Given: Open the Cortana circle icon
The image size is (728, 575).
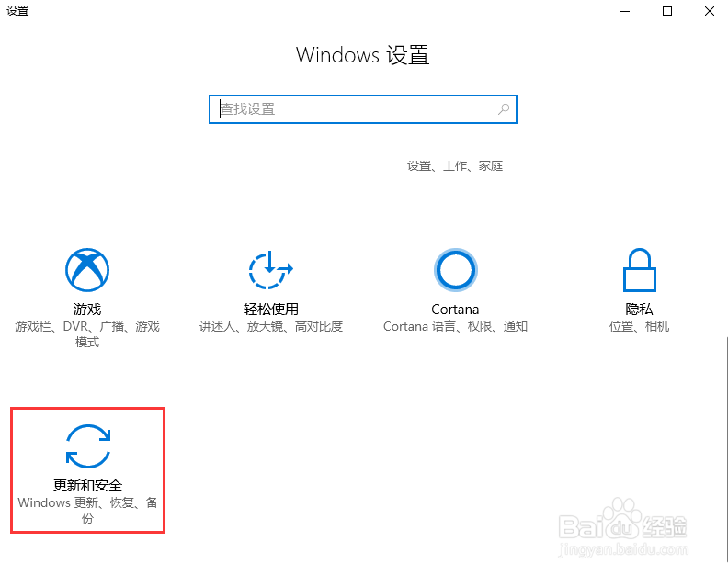Looking at the screenshot, I should 456,270.
